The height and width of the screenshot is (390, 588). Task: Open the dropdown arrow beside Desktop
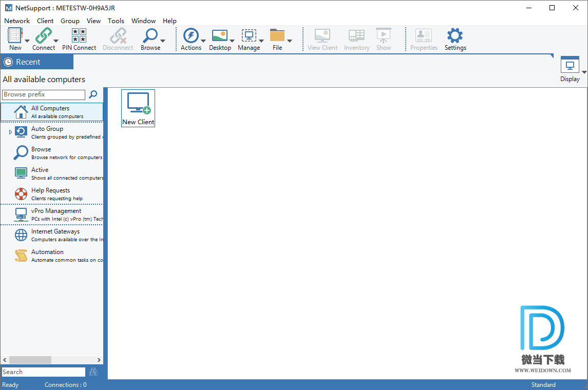pos(232,41)
